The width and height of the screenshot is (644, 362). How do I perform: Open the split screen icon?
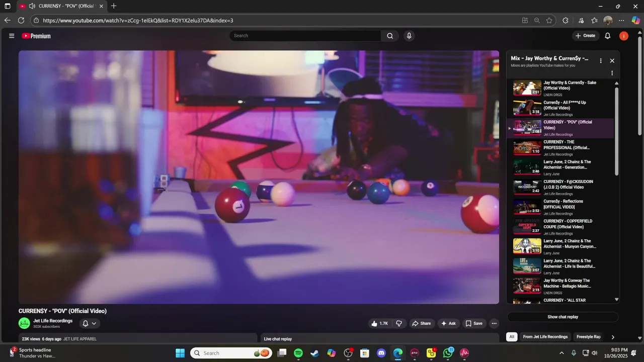(x=525, y=21)
